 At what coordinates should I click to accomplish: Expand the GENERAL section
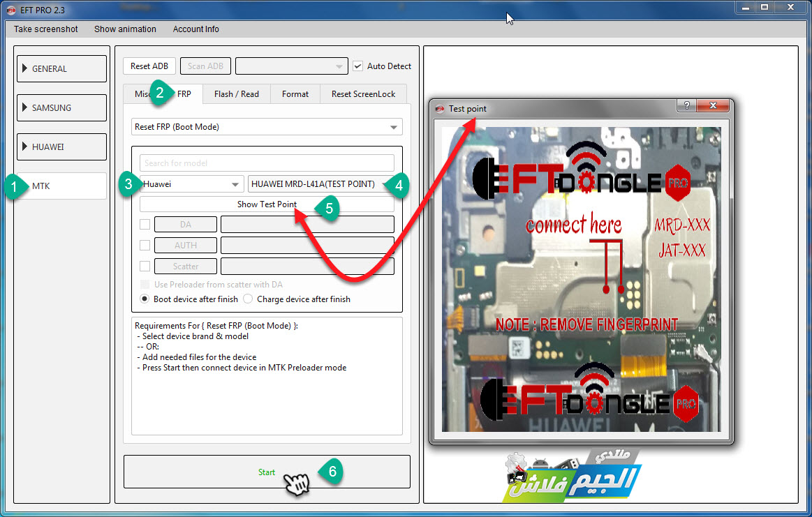[61, 69]
